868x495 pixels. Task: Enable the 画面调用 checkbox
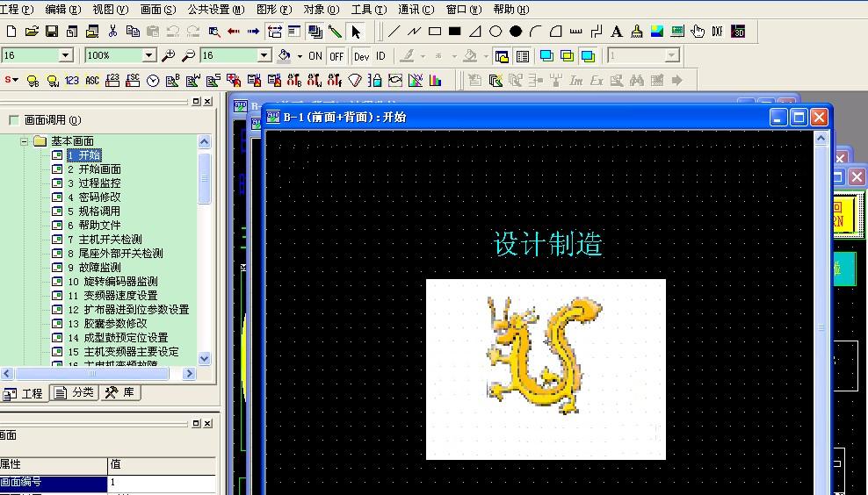coord(13,120)
